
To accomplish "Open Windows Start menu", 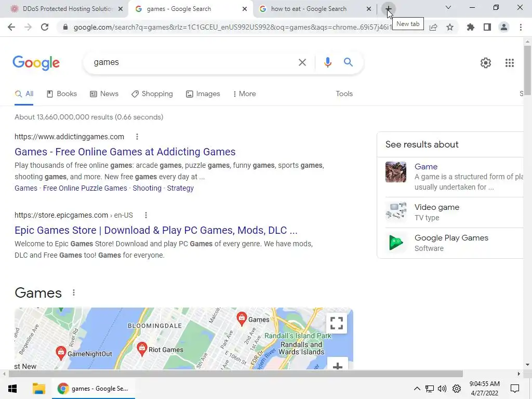I will tap(12, 389).
